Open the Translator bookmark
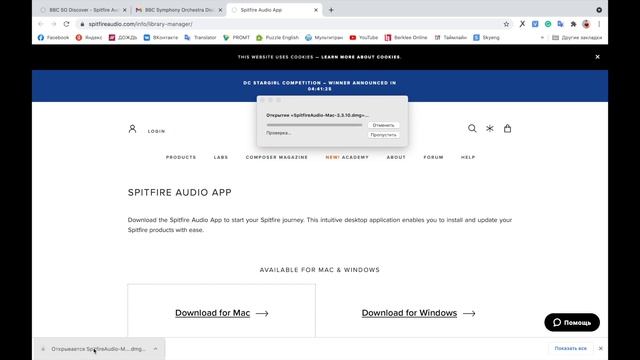 tap(200, 38)
